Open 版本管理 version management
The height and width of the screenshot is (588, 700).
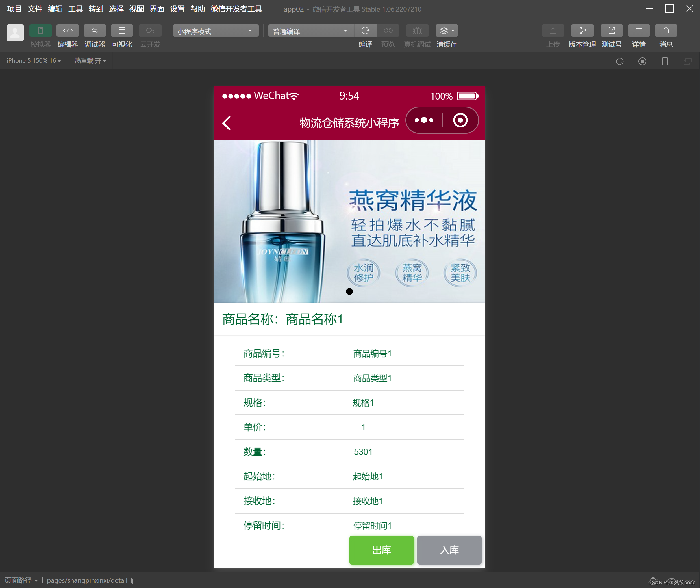pyautogui.click(x=582, y=31)
